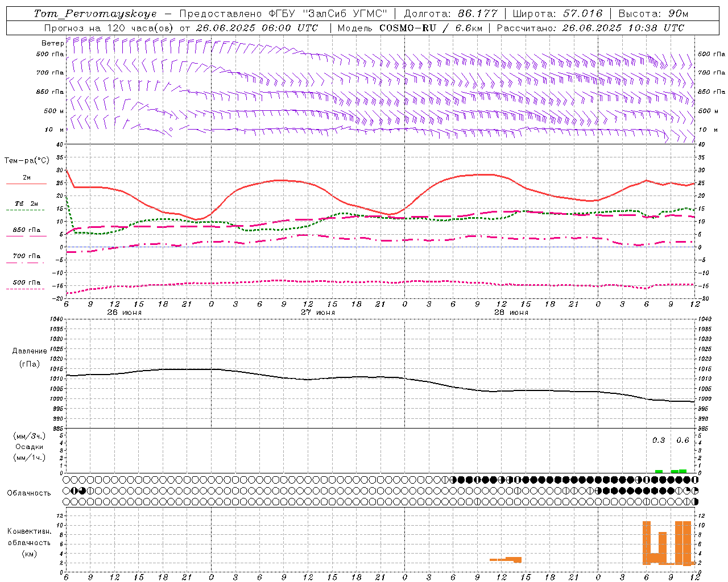Viewport: 728px width, 582px height.
Task: Click the forecast text Прогноз на 120 часа(ов)
Action: click(109, 28)
